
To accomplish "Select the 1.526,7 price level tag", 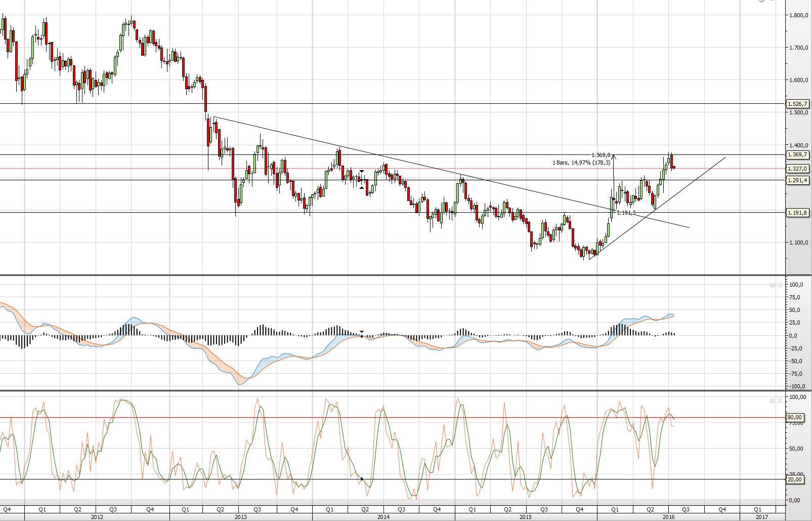I will 798,104.
